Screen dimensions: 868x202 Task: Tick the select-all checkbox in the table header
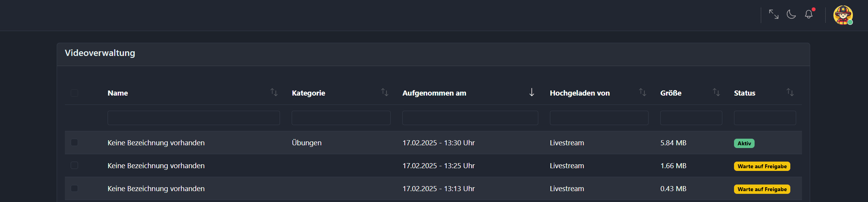click(74, 93)
